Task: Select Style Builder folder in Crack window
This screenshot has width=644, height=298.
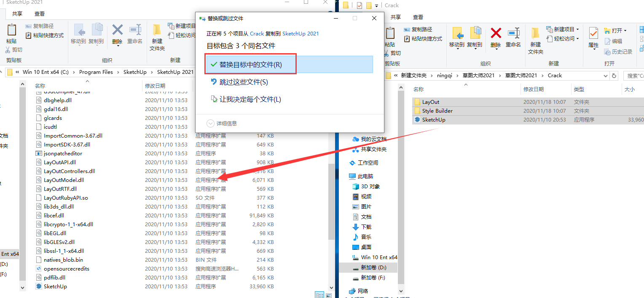Action: point(527,111)
